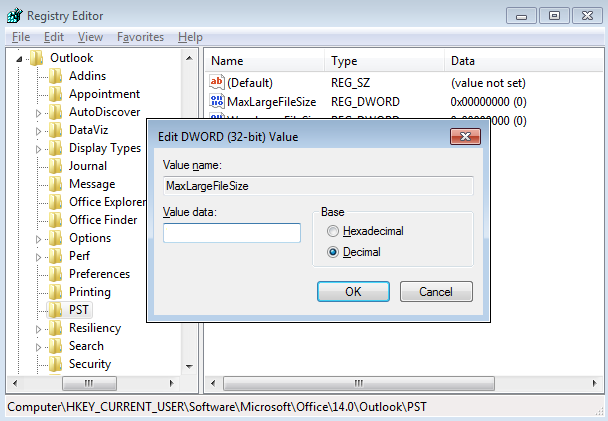Click the Perf folder icon
608x421 pixels.
point(56,256)
